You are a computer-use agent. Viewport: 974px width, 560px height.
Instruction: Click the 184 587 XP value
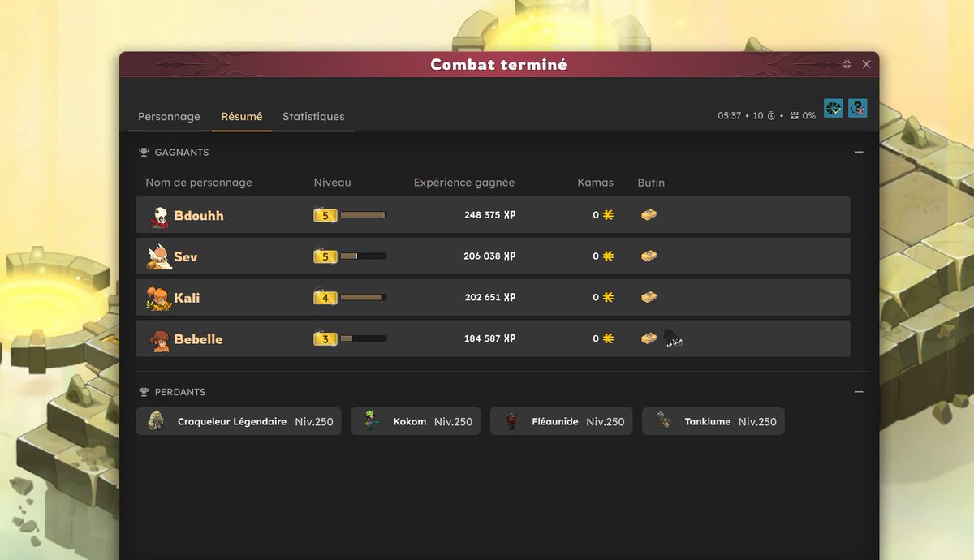coord(490,338)
